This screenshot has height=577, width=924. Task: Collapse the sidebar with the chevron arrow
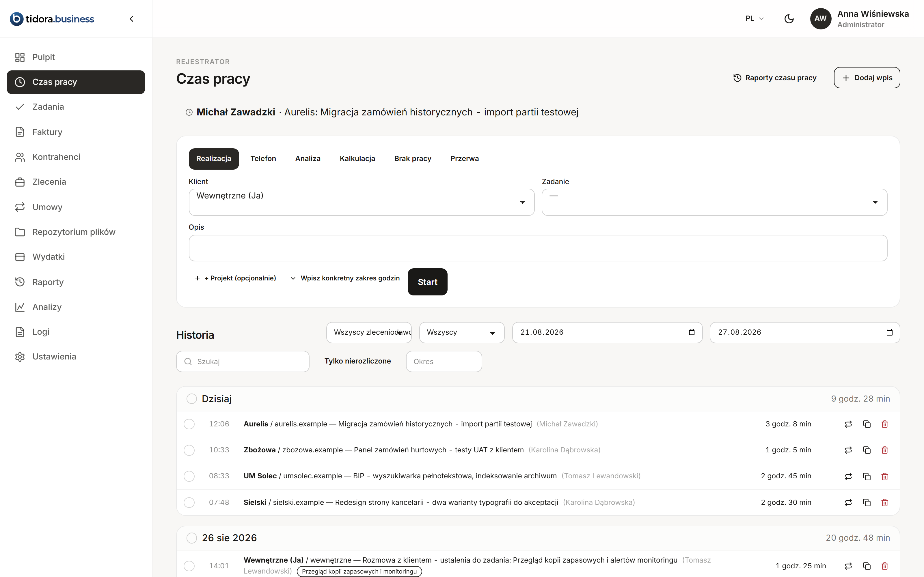click(131, 19)
